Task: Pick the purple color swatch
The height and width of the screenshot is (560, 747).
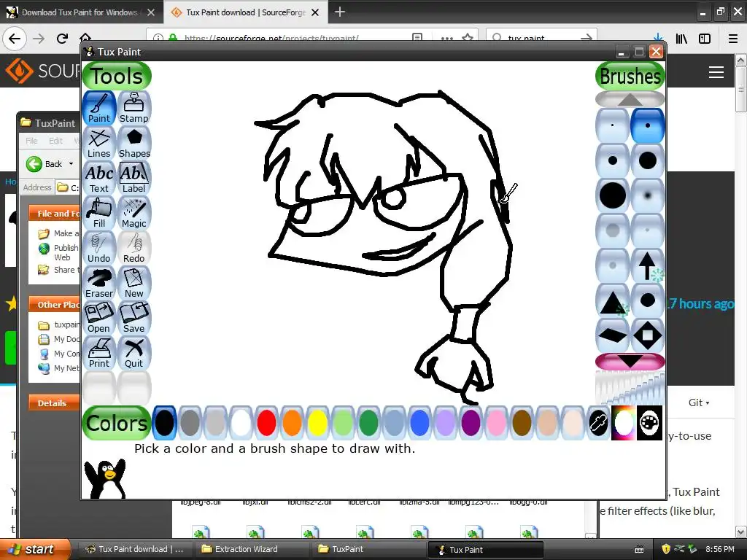Action: [x=471, y=423]
